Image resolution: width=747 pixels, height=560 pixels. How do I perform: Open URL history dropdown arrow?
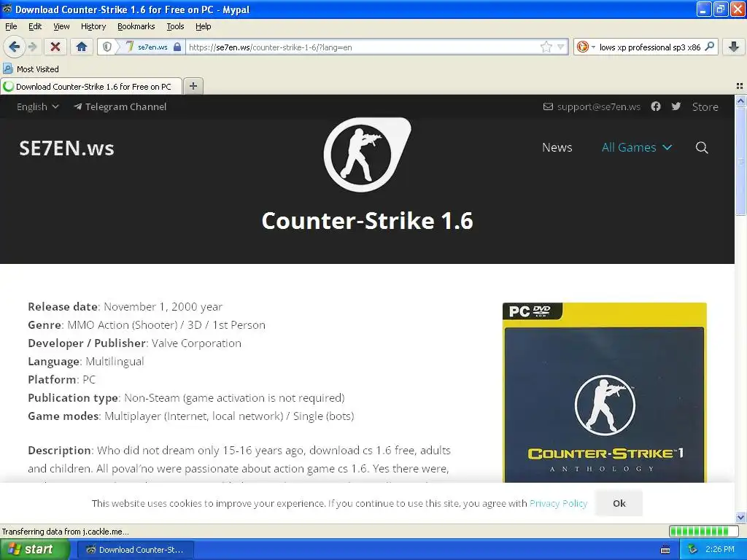pyautogui.click(x=561, y=47)
